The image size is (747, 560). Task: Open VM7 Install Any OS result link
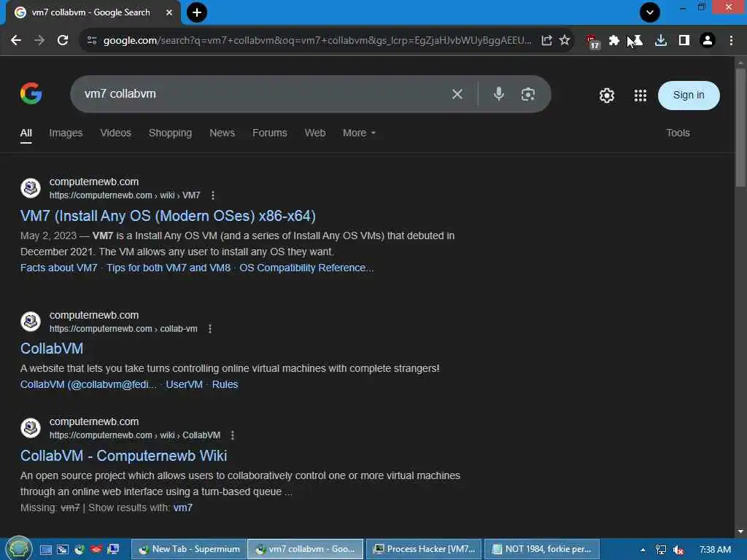click(168, 216)
